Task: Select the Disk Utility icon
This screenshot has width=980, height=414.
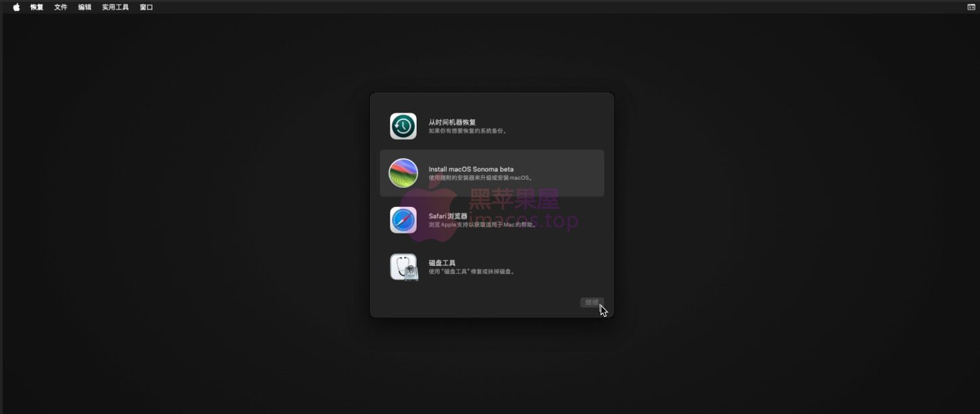Action: (x=403, y=267)
